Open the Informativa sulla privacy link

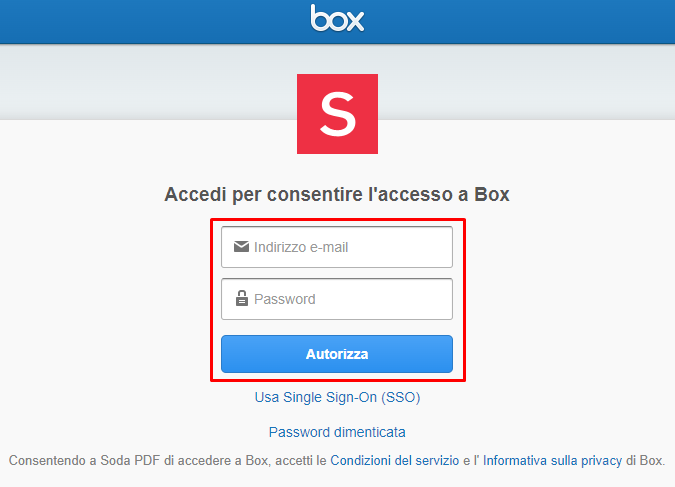click(x=552, y=460)
